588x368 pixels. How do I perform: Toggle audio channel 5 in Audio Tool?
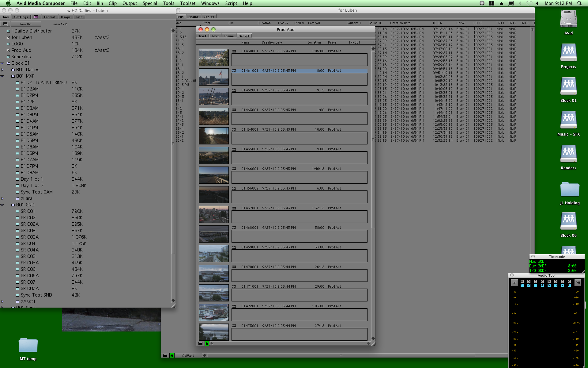pos(549,285)
